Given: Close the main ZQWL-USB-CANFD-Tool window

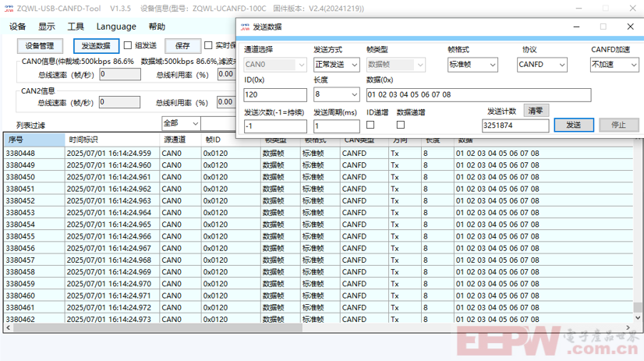Looking at the screenshot, I should pos(633,9).
